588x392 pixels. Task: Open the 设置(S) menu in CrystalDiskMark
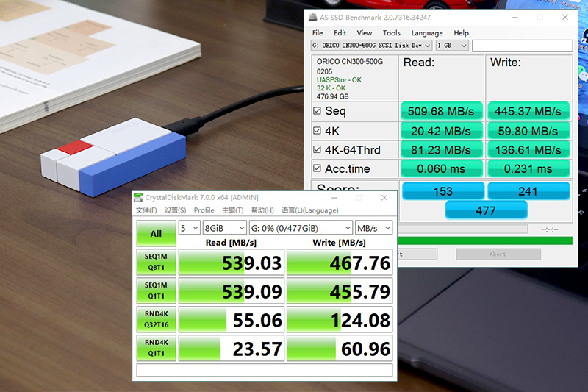point(175,210)
